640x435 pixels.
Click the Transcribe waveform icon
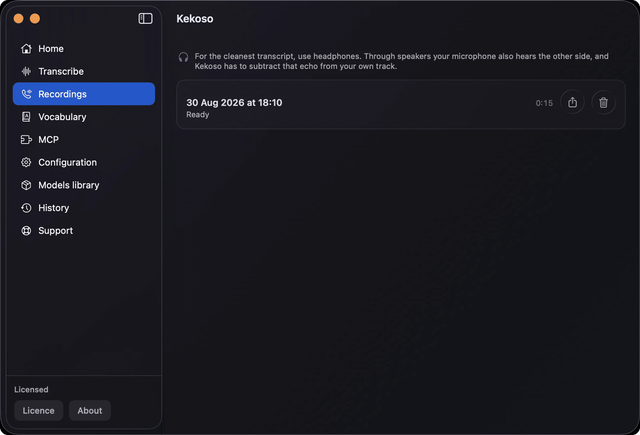click(26, 71)
